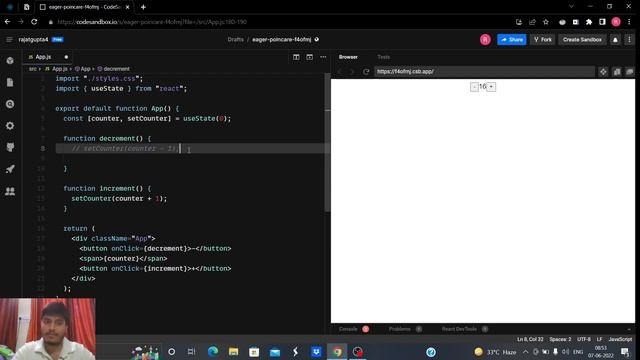Open the notifications bell
Screen dimensions: 640x360
click(615, 40)
